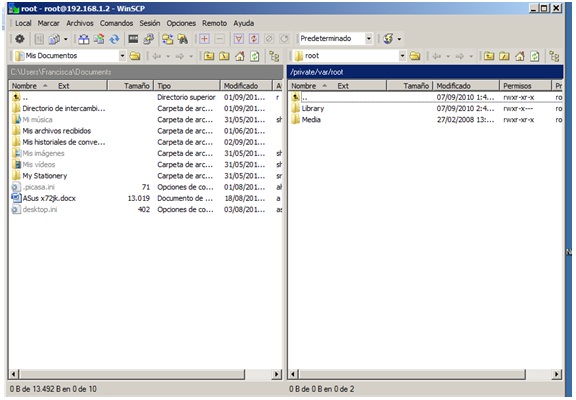
Task: Expand local back history dropdown arrow
Action: tap(168, 56)
